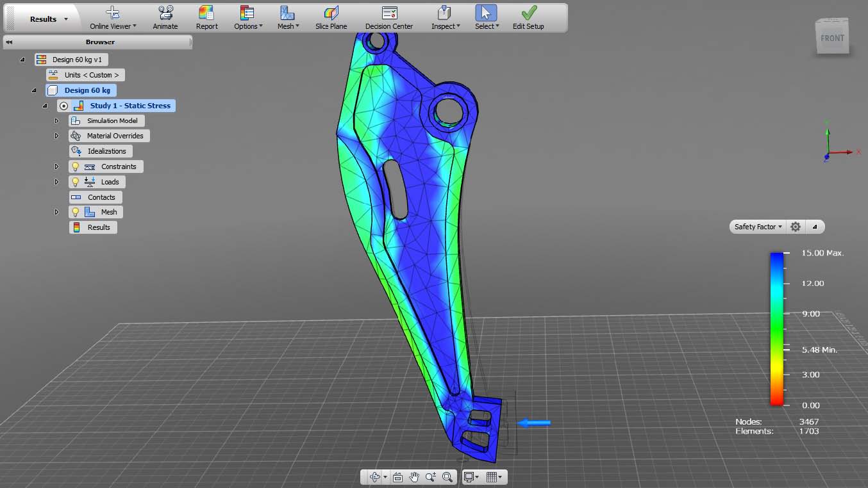This screenshot has width=868, height=488.
Task: Select the Zoom magnifier tool
Action: tap(431, 477)
